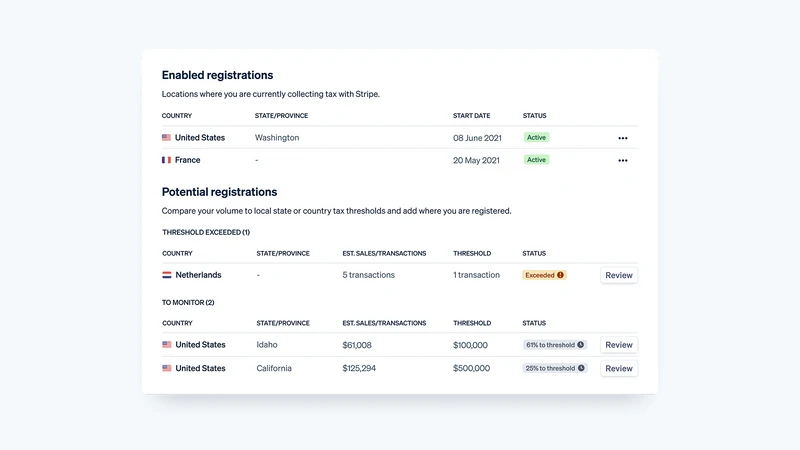Click the Exceeded status badge
The width and height of the screenshot is (800, 450).
[x=544, y=275]
